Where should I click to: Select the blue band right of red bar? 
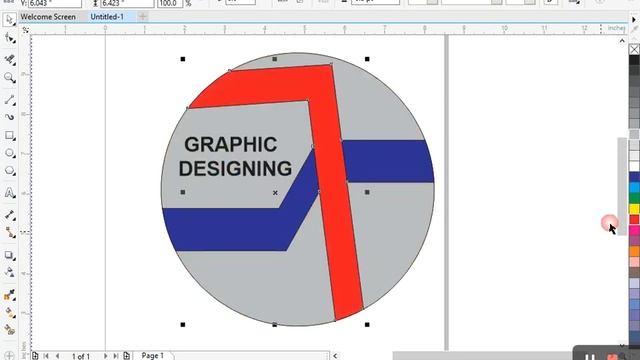pyautogui.click(x=388, y=161)
